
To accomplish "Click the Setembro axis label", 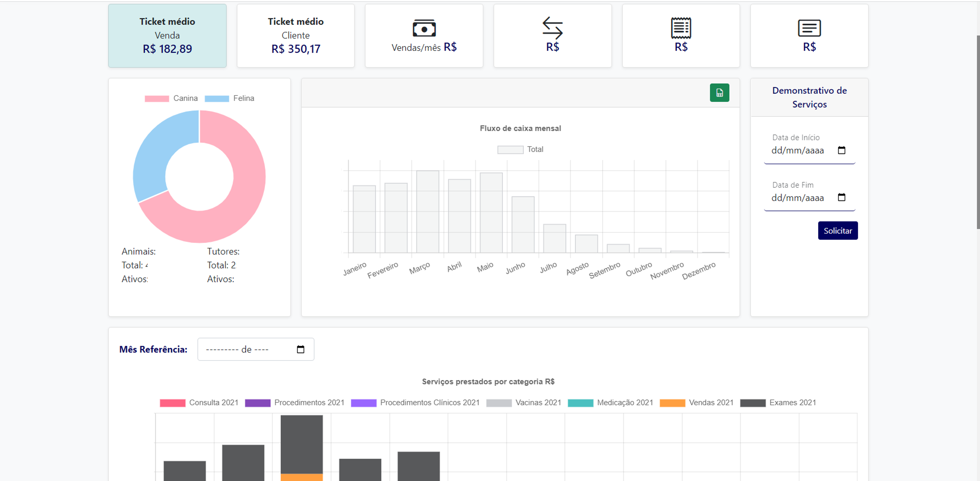I will [x=604, y=270].
